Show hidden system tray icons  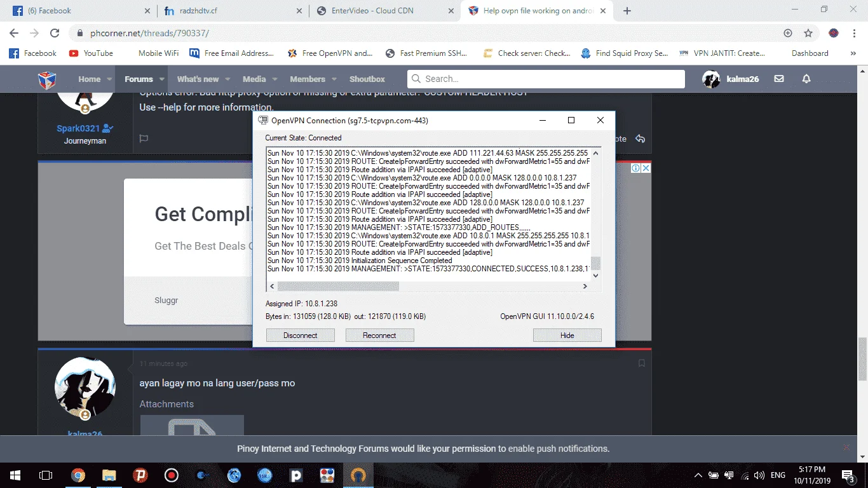tap(698, 475)
